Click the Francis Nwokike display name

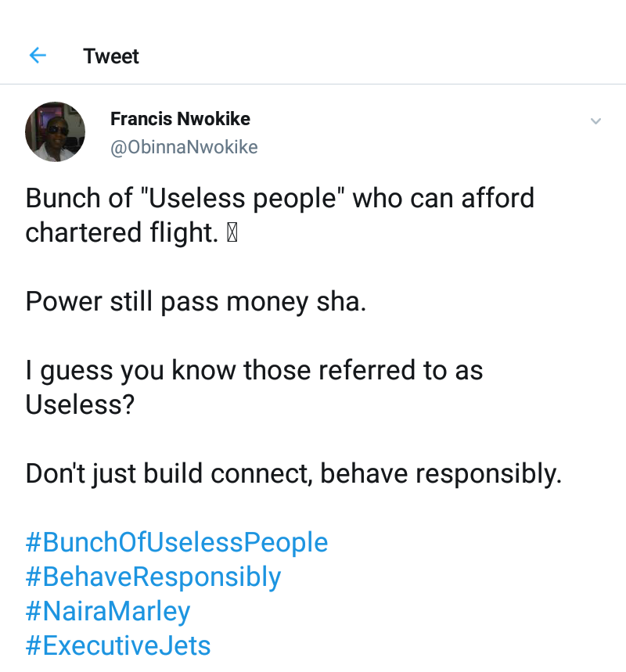[180, 119]
